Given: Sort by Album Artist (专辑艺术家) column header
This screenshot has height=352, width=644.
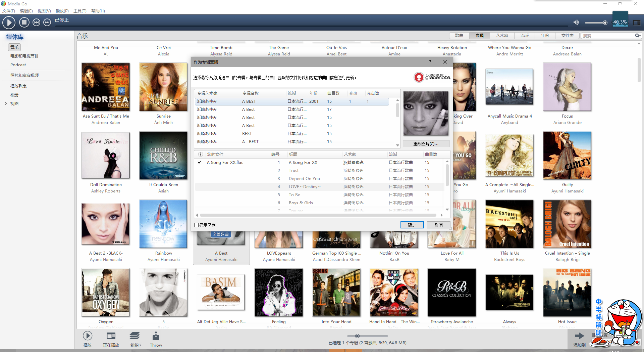Looking at the screenshot, I should click(217, 93).
